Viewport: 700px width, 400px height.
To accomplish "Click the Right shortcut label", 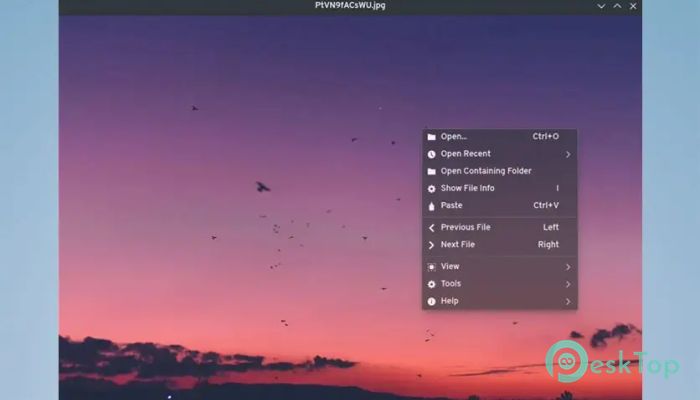I will point(548,245).
